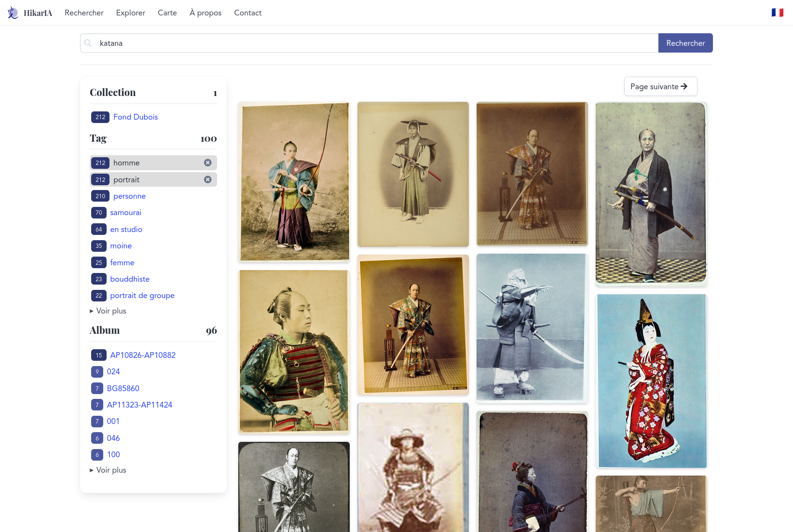Image resolution: width=793 pixels, height=532 pixels.
Task: Remove the 'portrait' tag filter
Action: pos(207,179)
